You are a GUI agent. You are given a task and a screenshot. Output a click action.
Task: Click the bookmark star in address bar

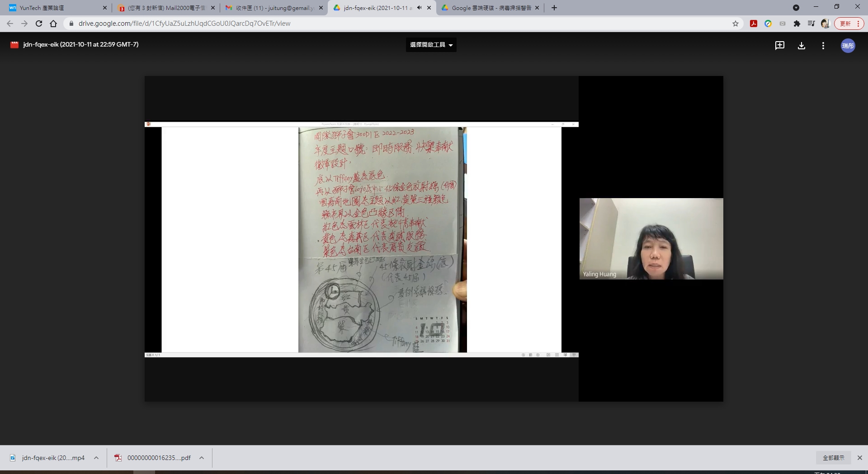click(736, 24)
